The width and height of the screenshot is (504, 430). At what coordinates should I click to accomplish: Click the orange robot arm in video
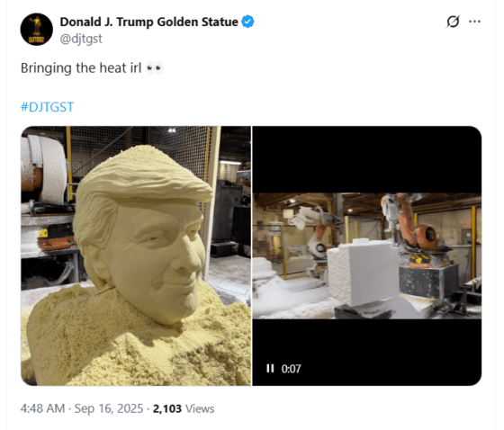coord(416,228)
